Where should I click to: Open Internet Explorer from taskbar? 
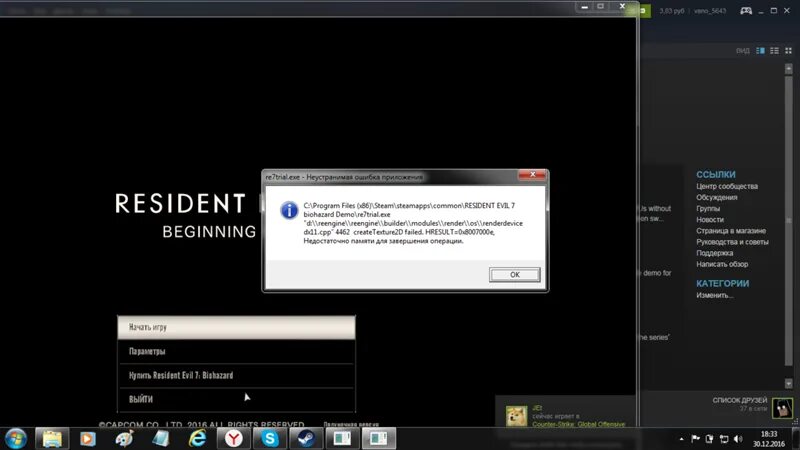click(197, 439)
